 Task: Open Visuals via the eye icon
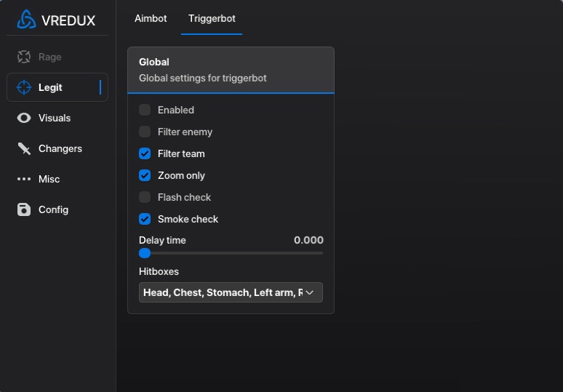point(24,118)
